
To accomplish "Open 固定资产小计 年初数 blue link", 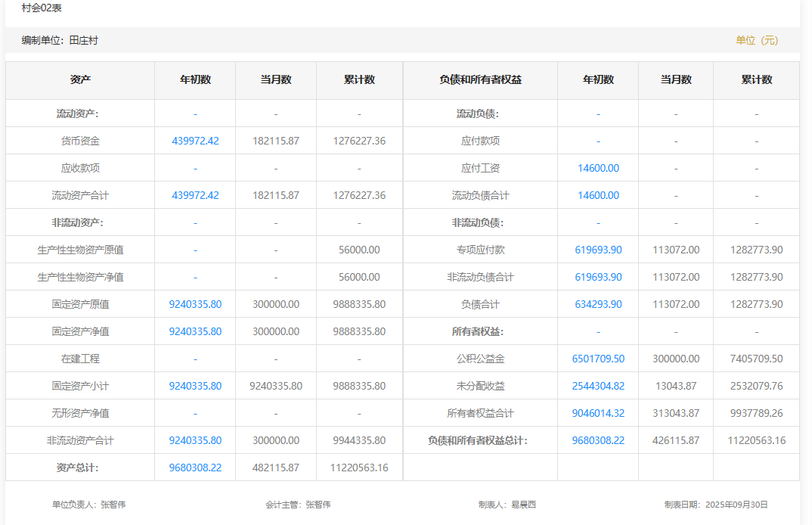I will pyautogui.click(x=195, y=386).
